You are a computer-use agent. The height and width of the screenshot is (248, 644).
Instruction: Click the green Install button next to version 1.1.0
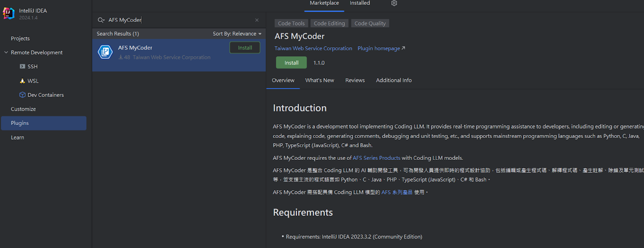coord(291,63)
